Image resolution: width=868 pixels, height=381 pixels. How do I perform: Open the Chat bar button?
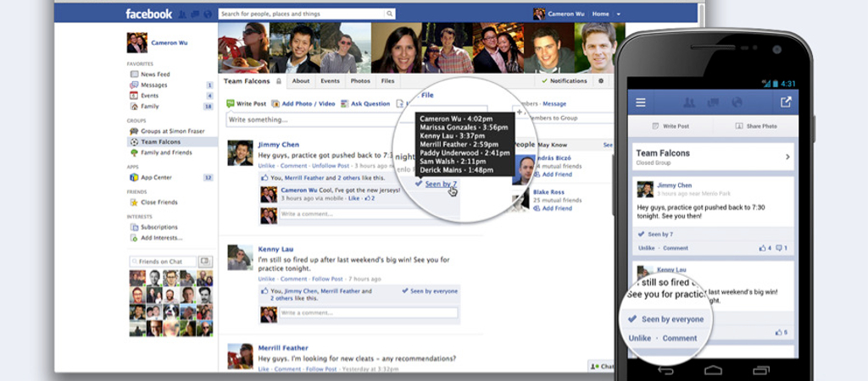click(x=601, y=366)
